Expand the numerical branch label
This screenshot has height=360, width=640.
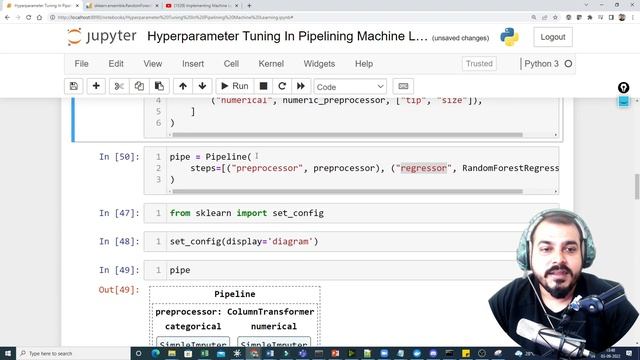coord(274,327)
